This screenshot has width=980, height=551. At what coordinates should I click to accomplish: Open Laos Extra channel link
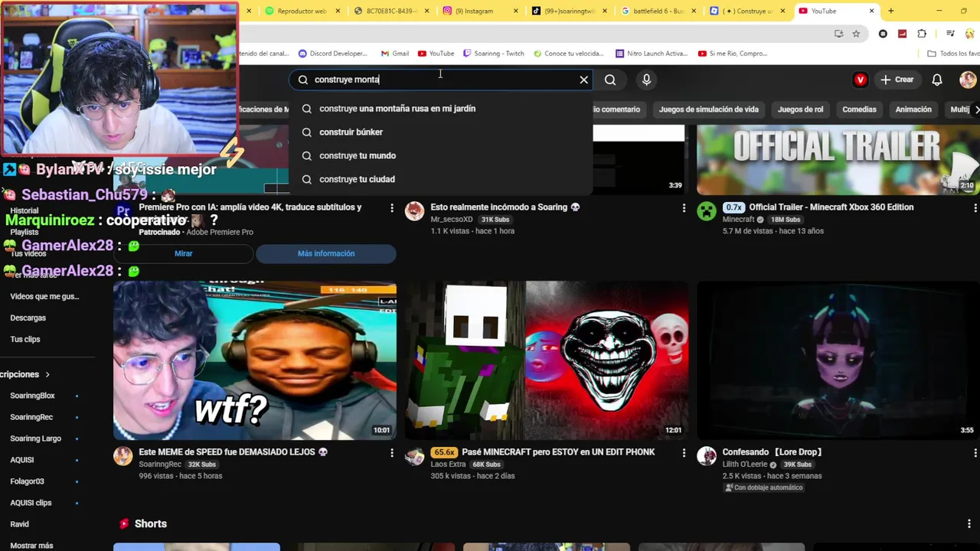[448, 465]
